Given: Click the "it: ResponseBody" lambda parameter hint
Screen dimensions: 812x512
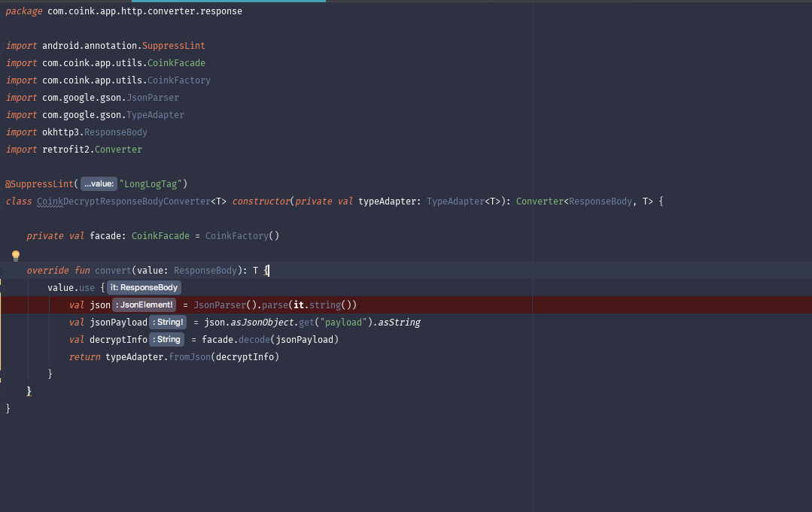Looking at the screenshot, I should click(x=144, y=287).
